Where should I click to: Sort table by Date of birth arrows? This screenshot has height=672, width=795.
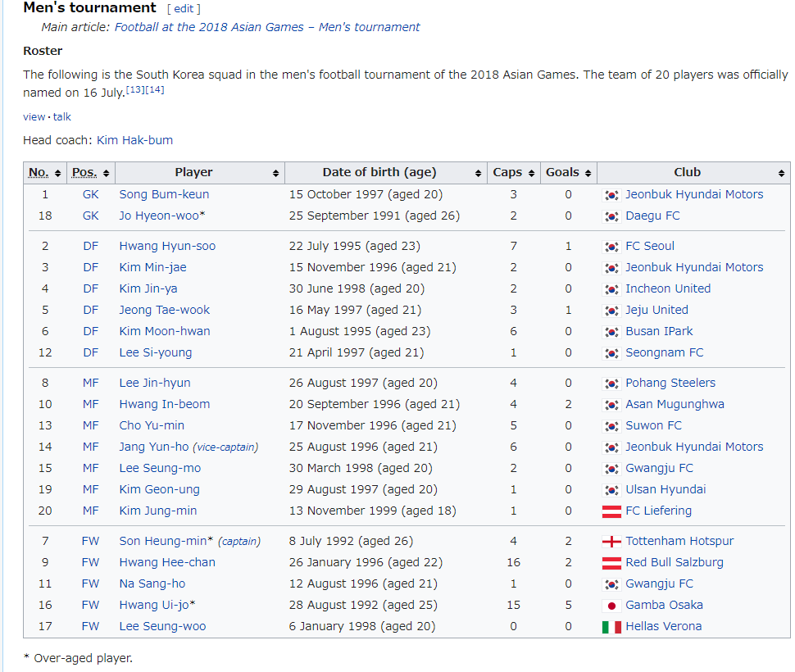[478, 173]
